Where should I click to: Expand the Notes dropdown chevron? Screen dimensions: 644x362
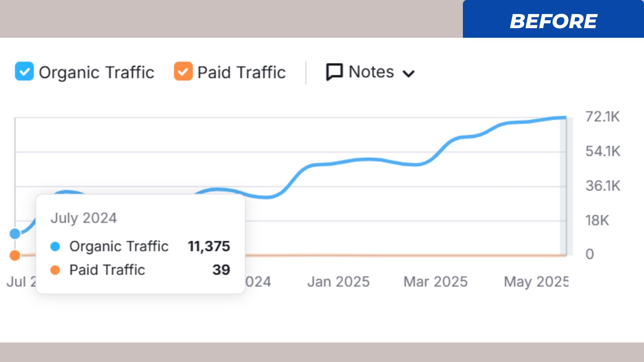coord(409,73)
